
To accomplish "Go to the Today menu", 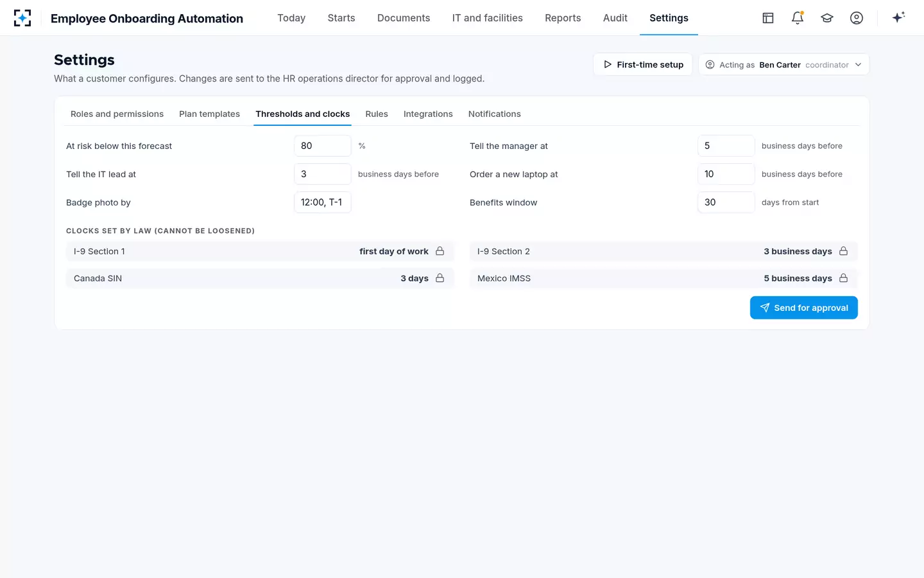I will click(x=291, y=18).
